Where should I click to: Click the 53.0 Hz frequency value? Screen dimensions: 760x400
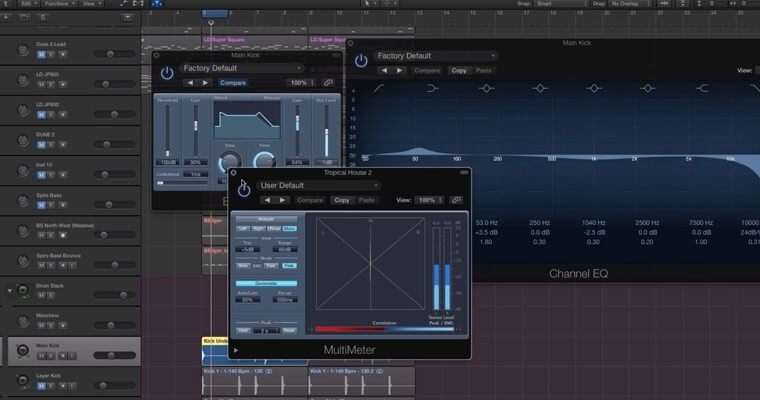pyautogui.click(x=487, y=223)
